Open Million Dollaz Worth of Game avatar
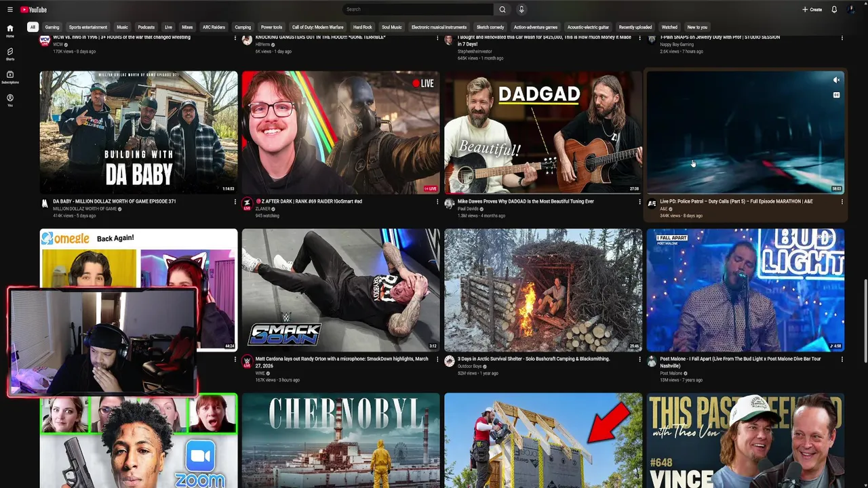This screenshot has width=868, height=488. tap(45, 203)
